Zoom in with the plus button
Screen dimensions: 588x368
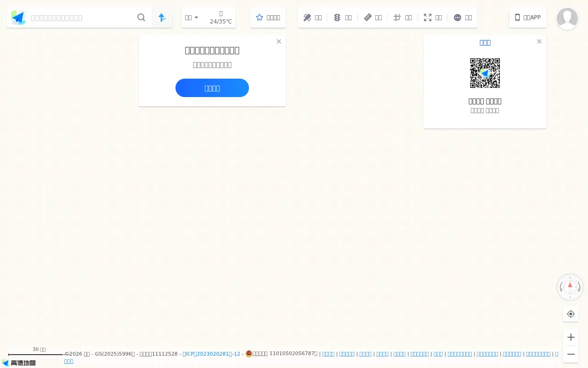click(571, 337)
